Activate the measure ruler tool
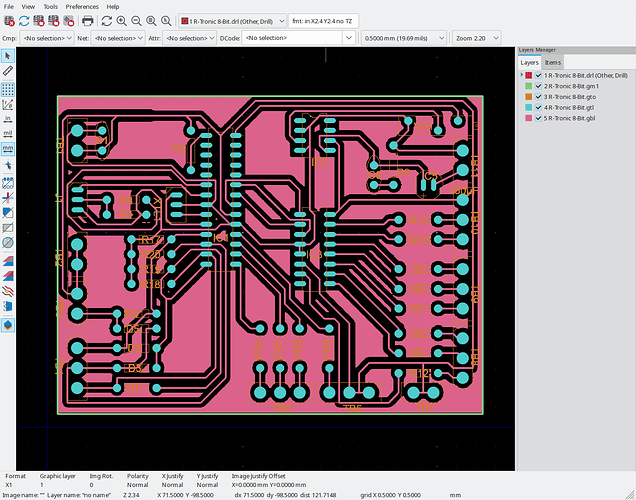The image size is (636, 500). tap(8, 71)
